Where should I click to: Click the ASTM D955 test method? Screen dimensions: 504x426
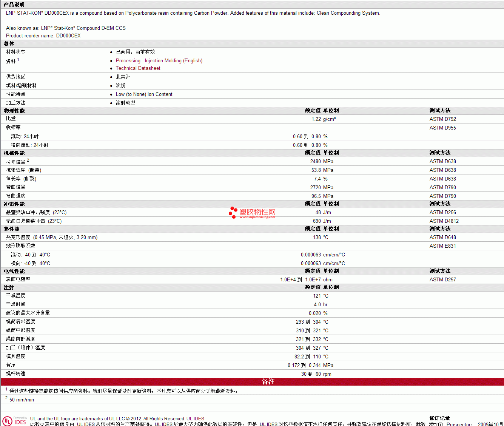coord(442,128)
